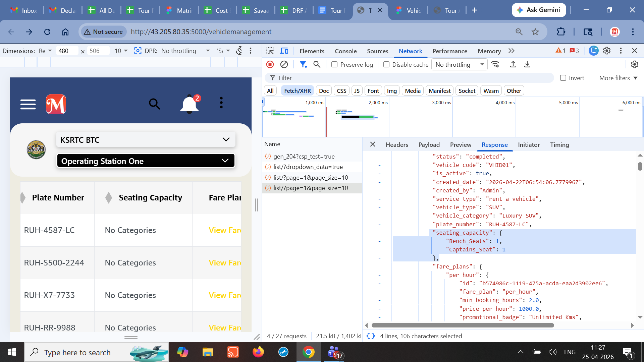644x362 pixels.
Task: Click View Fare link for RUH-4587-LC
Action: click(225, 230)
